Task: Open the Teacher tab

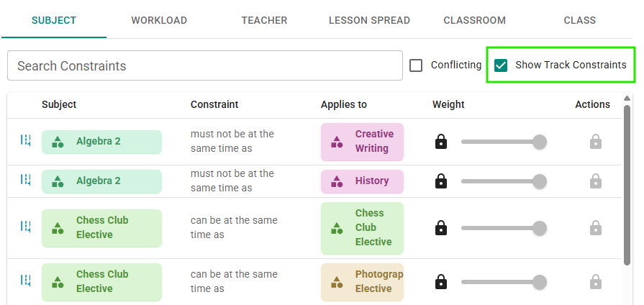Action: click(x=264, y=20)
